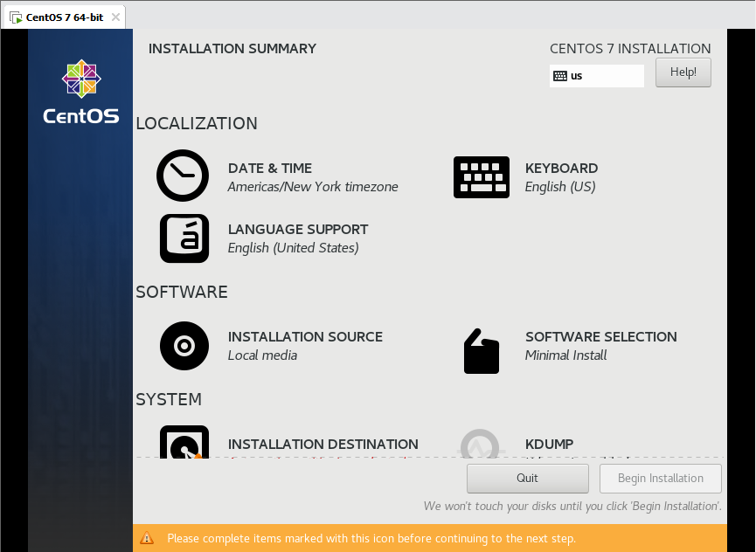
Task: Click the LOCALIZATION section heading
Action: click(197, 123)
